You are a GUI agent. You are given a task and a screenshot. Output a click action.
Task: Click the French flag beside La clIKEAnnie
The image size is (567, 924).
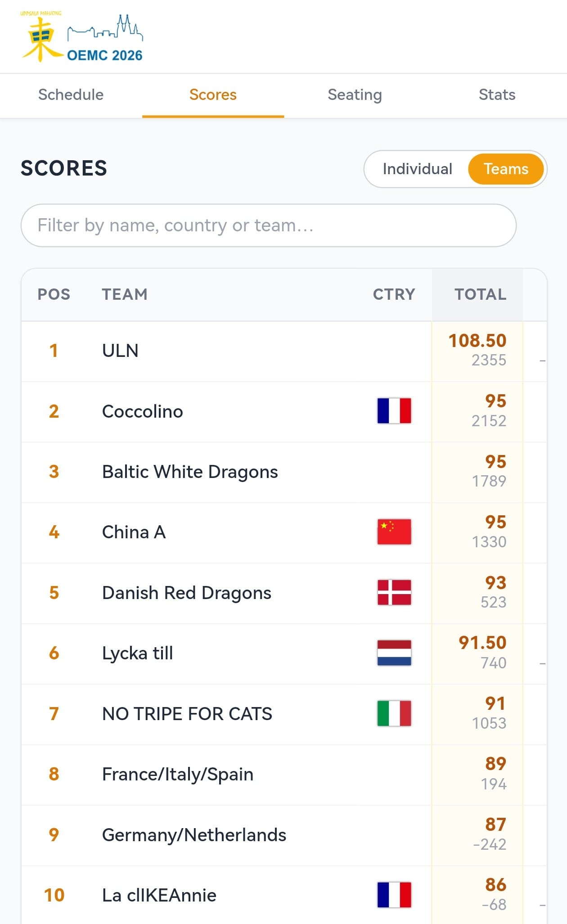[394, 895]
